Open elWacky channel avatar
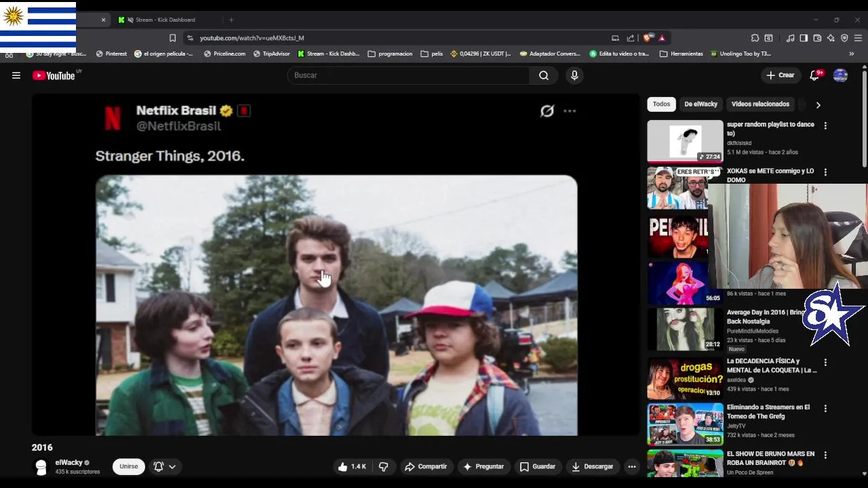Screen dimensions: 868x488 click(x=41, y=467)
